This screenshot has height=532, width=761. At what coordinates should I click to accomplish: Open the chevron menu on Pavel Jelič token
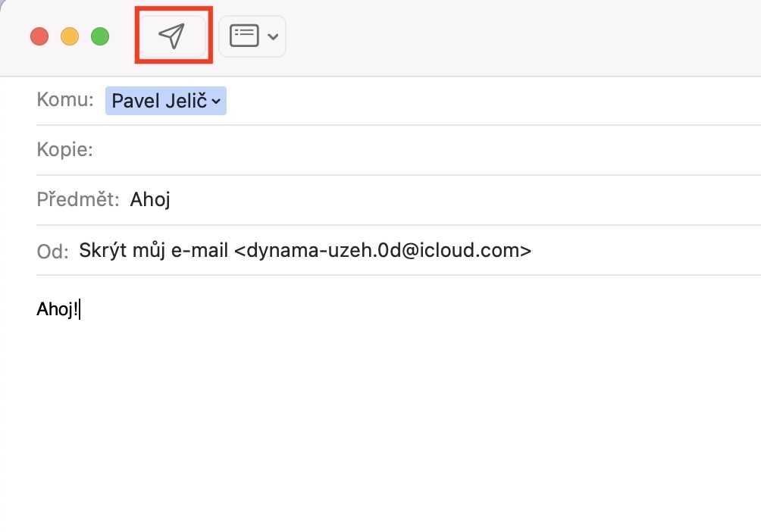coord(216,102)
